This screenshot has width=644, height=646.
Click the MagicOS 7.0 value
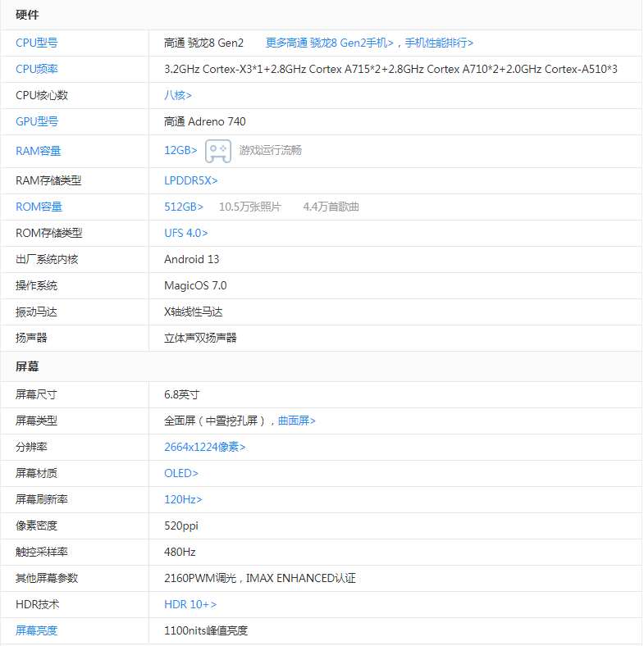pos(195,285)
